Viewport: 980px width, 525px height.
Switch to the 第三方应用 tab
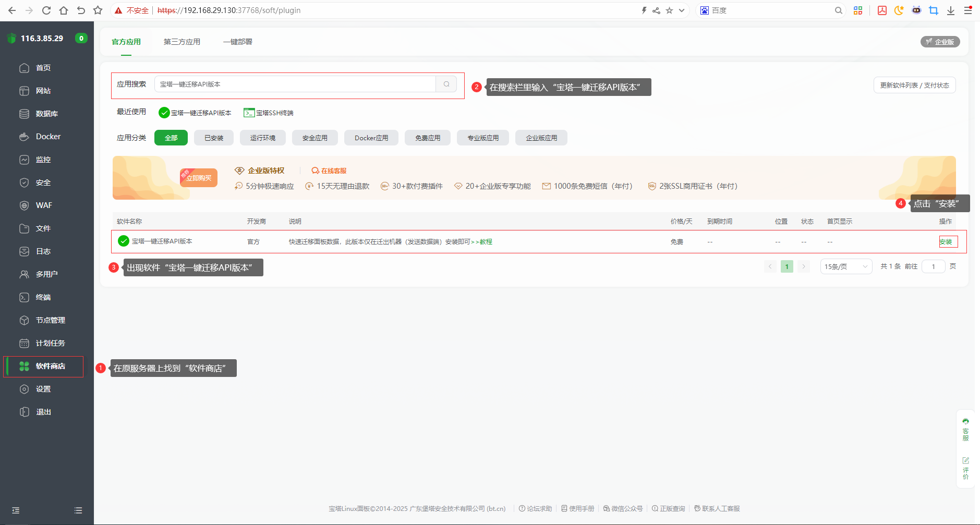point(182,42)
